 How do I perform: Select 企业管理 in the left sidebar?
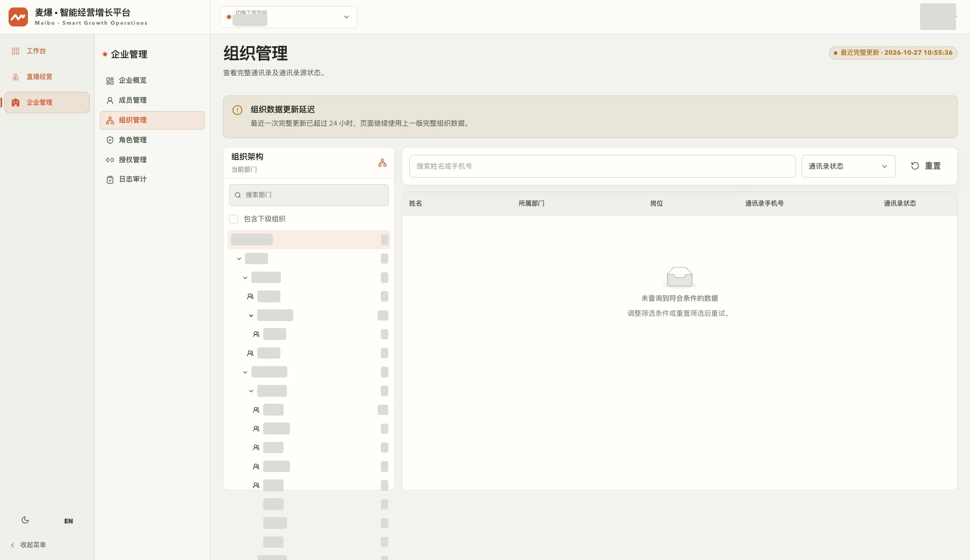click(47, 103)
